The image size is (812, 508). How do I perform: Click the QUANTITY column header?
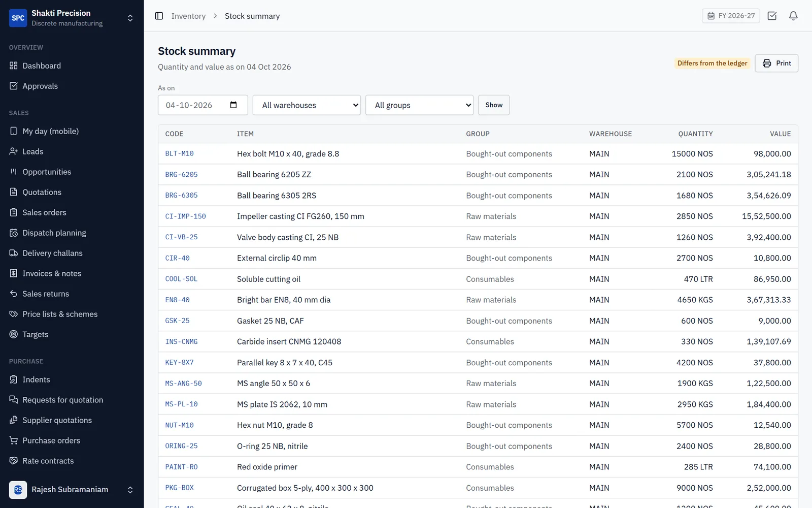695,134
